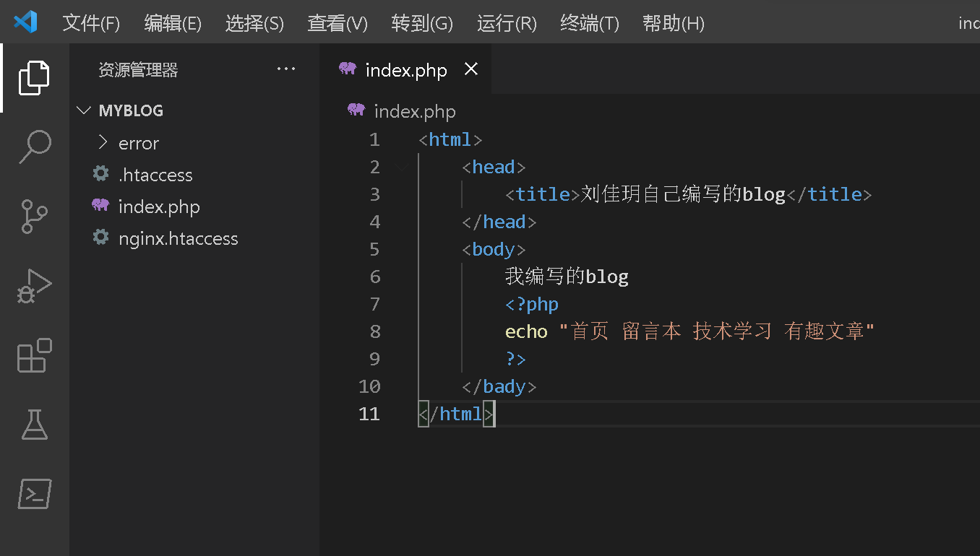Open the 终端(T) menu
The height and width of the screenshot is (556, 980).
point(590,23)
